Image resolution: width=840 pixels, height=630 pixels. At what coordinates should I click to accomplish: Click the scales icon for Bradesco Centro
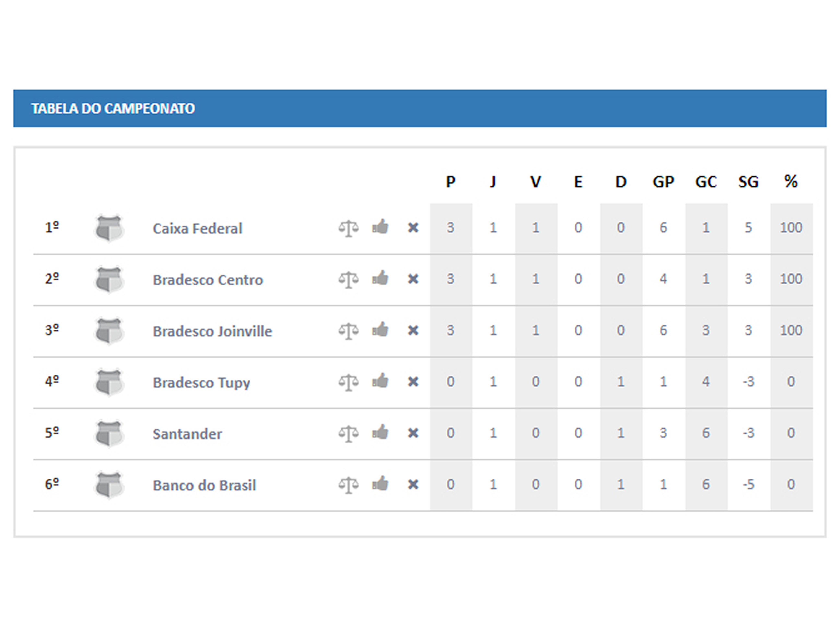pos(348,280)
